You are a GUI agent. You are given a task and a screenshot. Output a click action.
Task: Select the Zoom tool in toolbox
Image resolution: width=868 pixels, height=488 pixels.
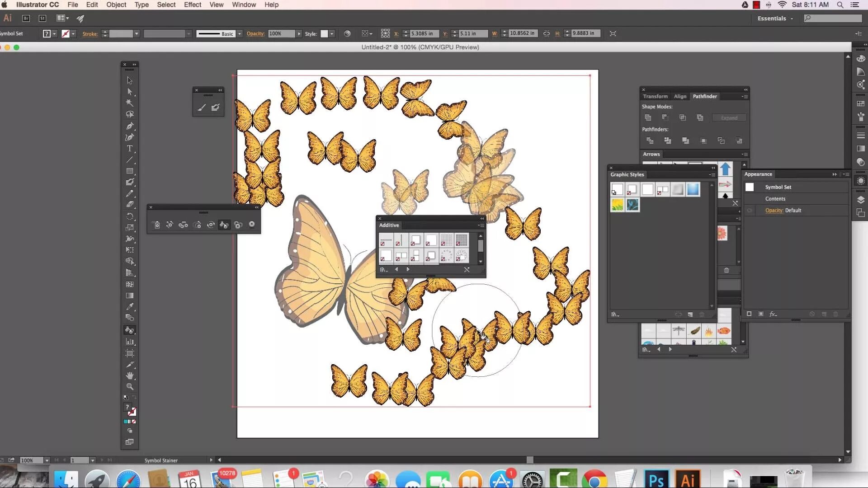tap(130, 387)
